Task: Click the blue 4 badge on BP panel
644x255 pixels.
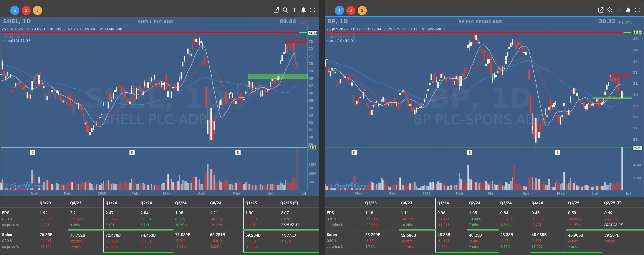Action: tap(339, 10)
